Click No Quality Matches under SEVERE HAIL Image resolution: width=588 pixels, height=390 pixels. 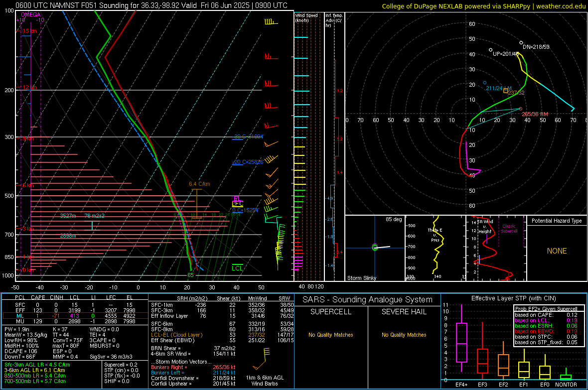coord(404,335)
